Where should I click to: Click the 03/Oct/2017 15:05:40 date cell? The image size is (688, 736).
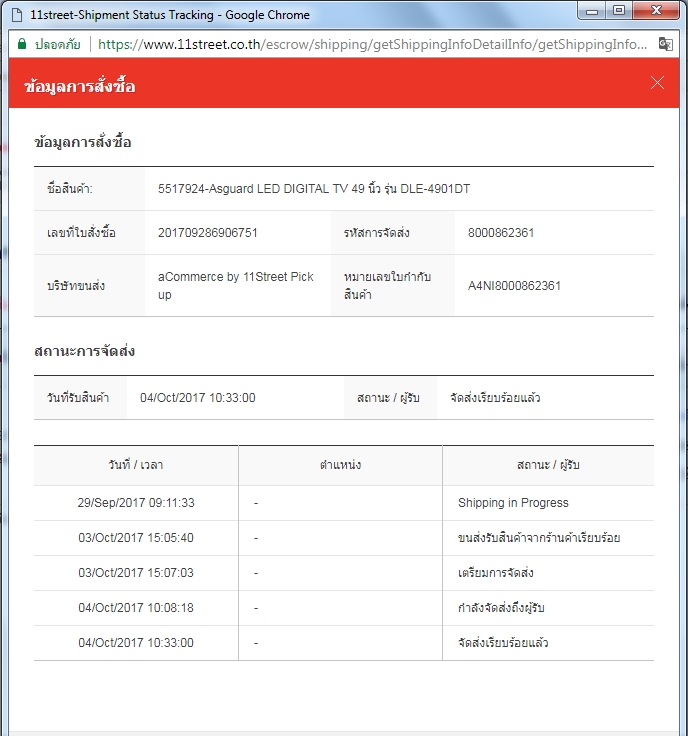tap(136, 538)
